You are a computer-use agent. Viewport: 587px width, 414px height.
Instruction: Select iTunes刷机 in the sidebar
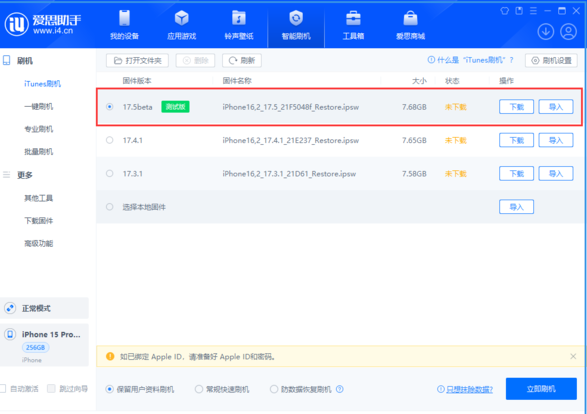click(x=42, y=84)
